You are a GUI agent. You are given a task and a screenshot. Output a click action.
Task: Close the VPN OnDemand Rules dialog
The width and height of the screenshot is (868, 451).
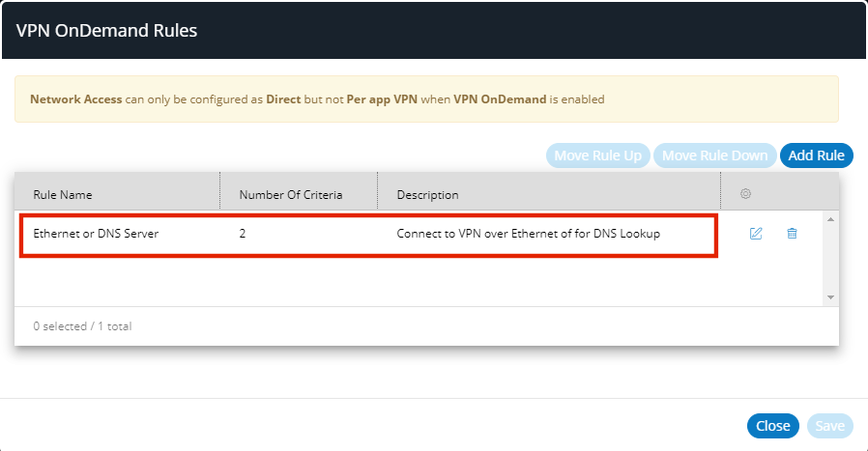pyautogui.click(x=772, y=426)
